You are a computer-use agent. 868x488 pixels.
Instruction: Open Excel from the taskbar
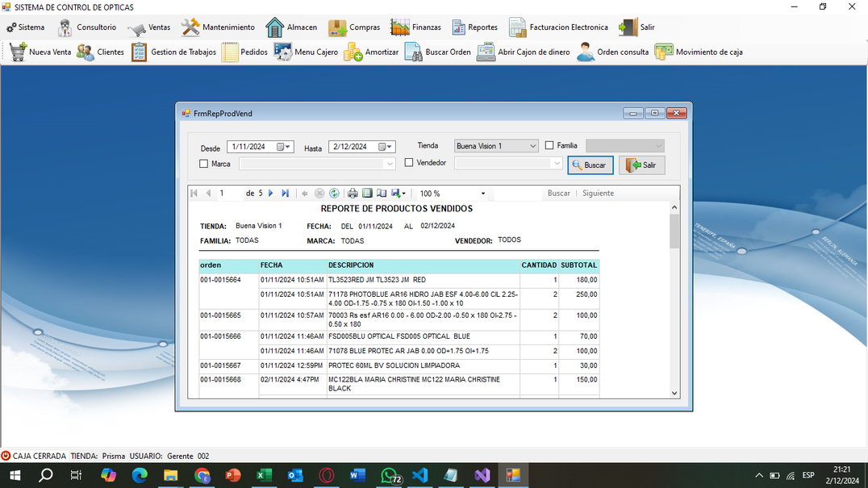[x=264, y=475]
